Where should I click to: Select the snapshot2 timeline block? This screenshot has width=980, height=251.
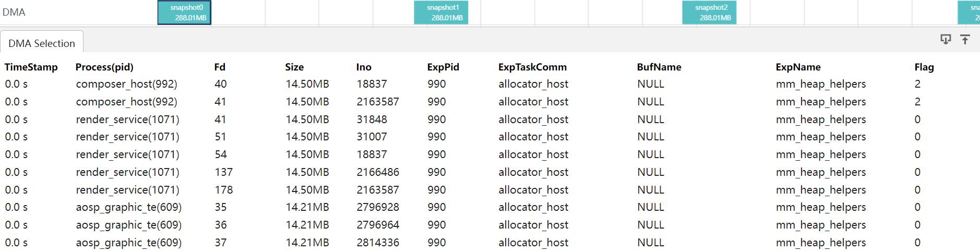point(709,13)
